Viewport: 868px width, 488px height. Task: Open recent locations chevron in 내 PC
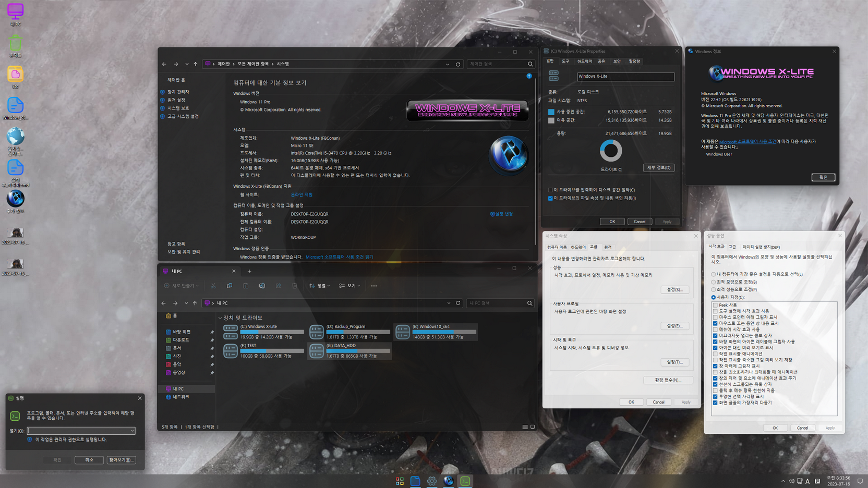click(186, 303)
